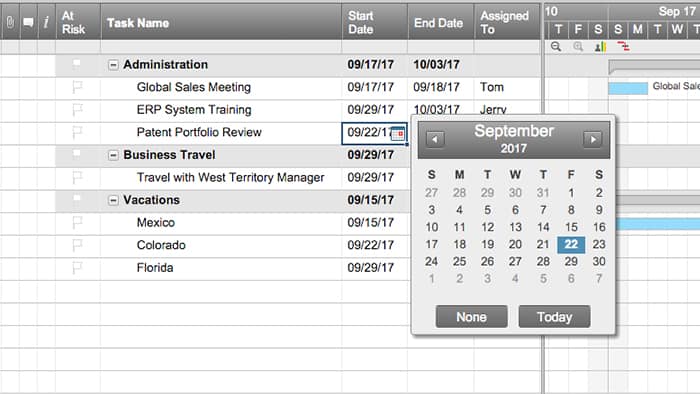
Task: Click the Today button in date picker
Action: click(x=554, y=316)
